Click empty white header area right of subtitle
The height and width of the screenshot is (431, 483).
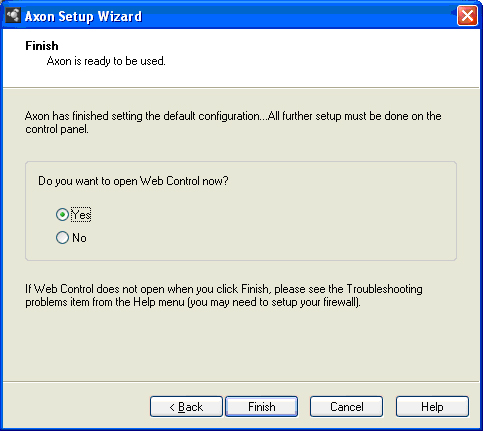click(x=317, y=60)
